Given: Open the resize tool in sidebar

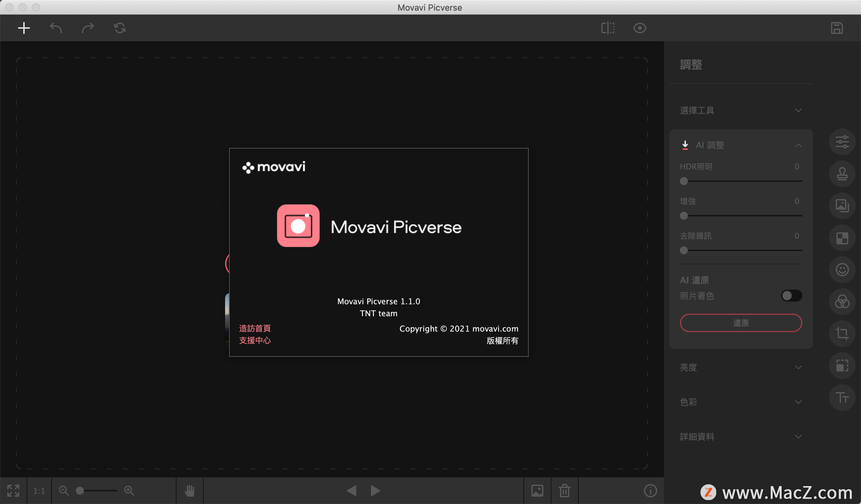Looking at the screenshot, I should click(842, 365).
